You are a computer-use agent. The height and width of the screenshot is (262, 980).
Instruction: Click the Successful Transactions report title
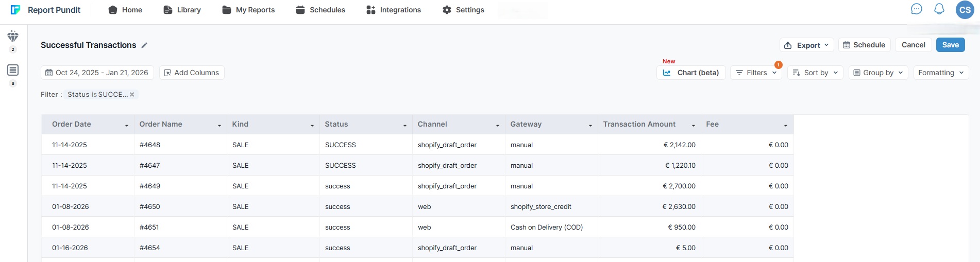89,45
